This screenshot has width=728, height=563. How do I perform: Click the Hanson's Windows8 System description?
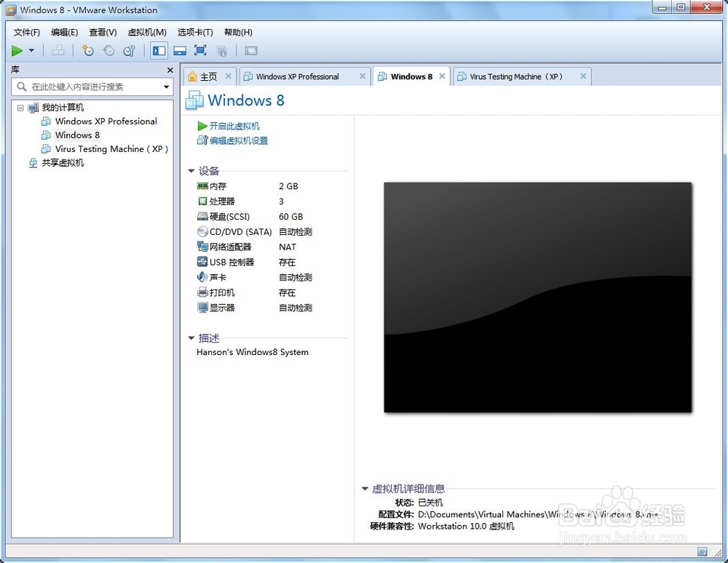coord(253,352)
